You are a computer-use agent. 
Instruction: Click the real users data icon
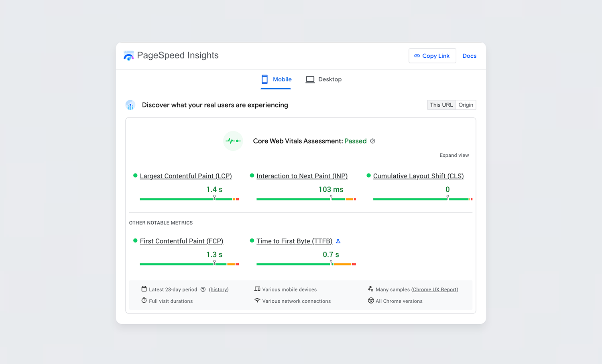[130, 105]
